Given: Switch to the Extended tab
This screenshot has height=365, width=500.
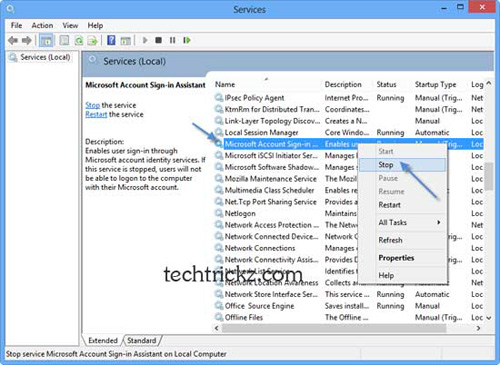Looking at the screenshot, I should (x=103, y=340).
